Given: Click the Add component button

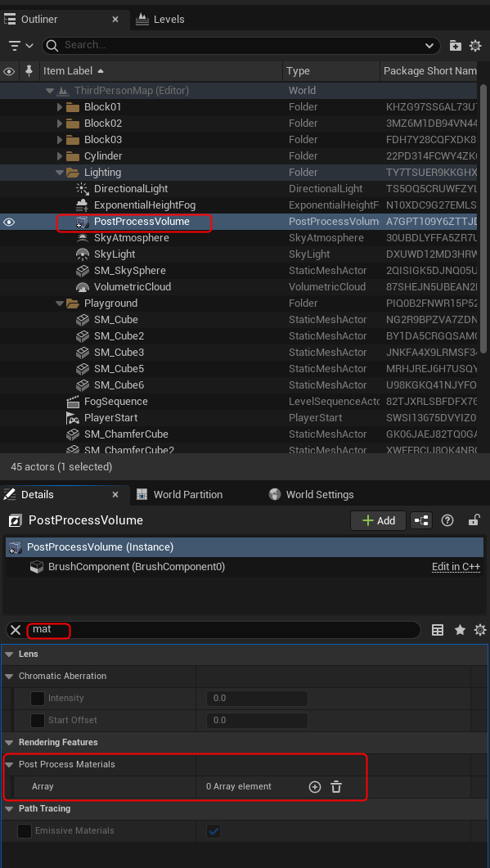Looking at the screenshot, I should [379, 520].
